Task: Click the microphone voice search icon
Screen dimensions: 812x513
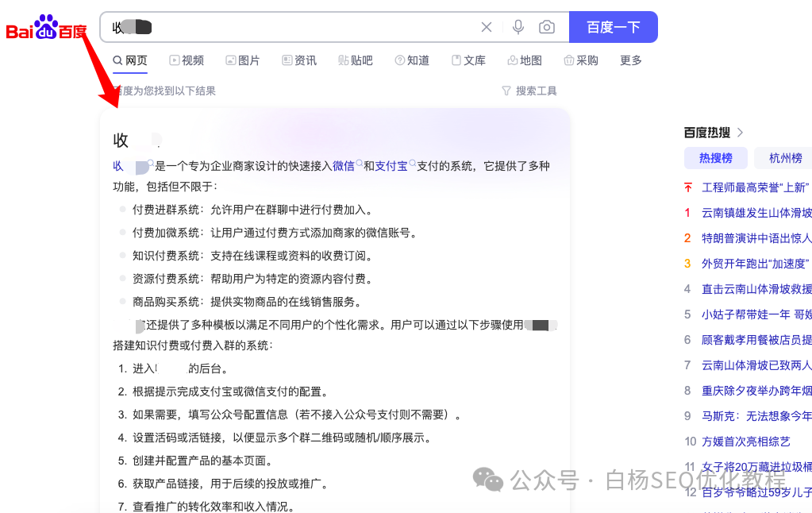Action: pyautogui.click(x=517, y=26)
